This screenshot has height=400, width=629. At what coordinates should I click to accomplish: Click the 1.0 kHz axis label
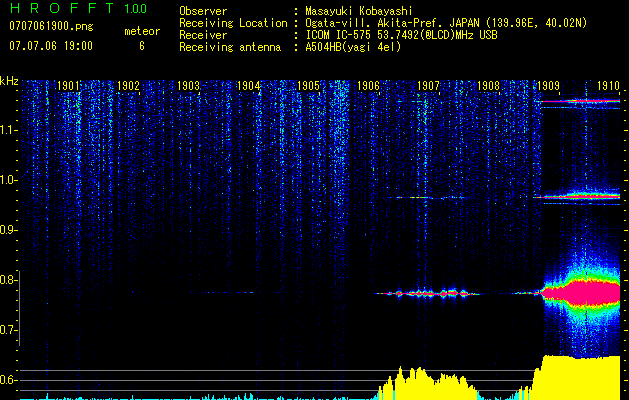click(x=8, y=180)
